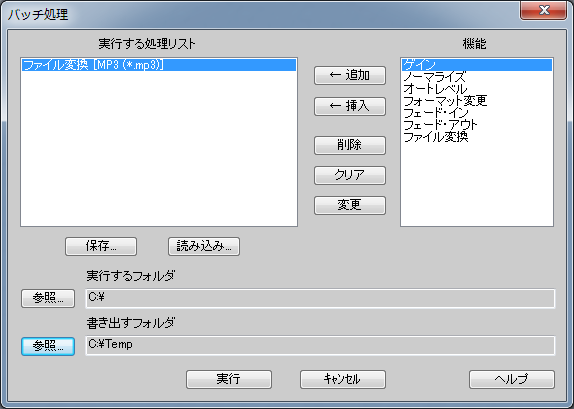Select フェード・イン in the 機能 list
The height and width of the screenshot is (409, 574).
click(x=477, y=113)
